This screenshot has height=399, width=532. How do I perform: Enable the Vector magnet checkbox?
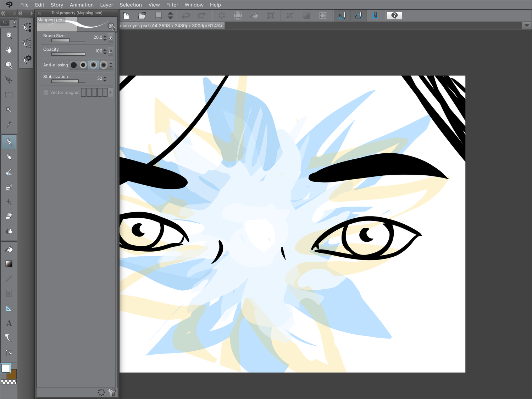(x=46, y=92)
